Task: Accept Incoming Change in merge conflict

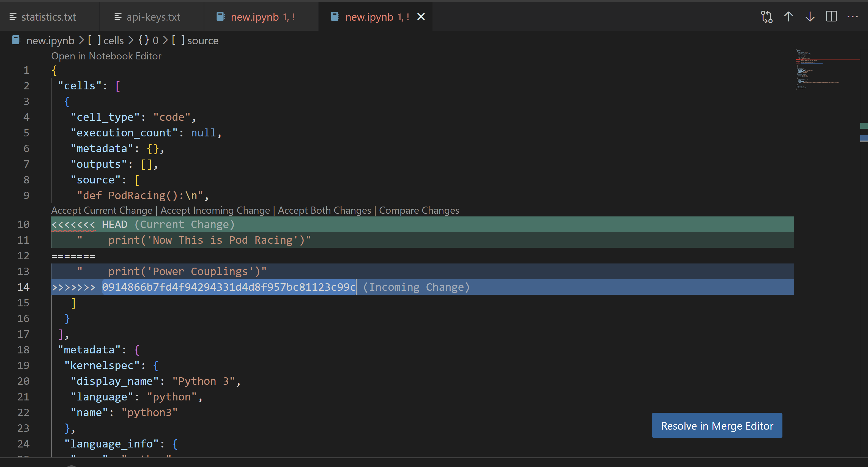Action: point(215,210)
